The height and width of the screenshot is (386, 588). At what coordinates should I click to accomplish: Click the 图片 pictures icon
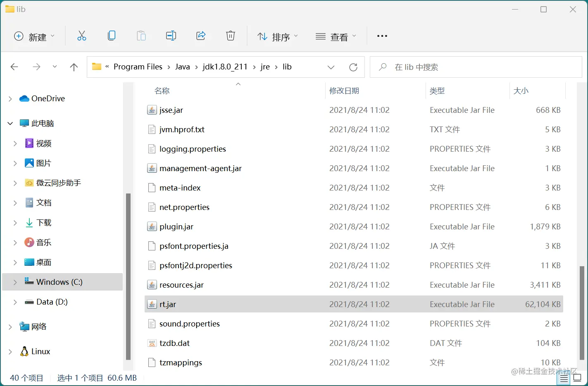(x=29, y=163)
